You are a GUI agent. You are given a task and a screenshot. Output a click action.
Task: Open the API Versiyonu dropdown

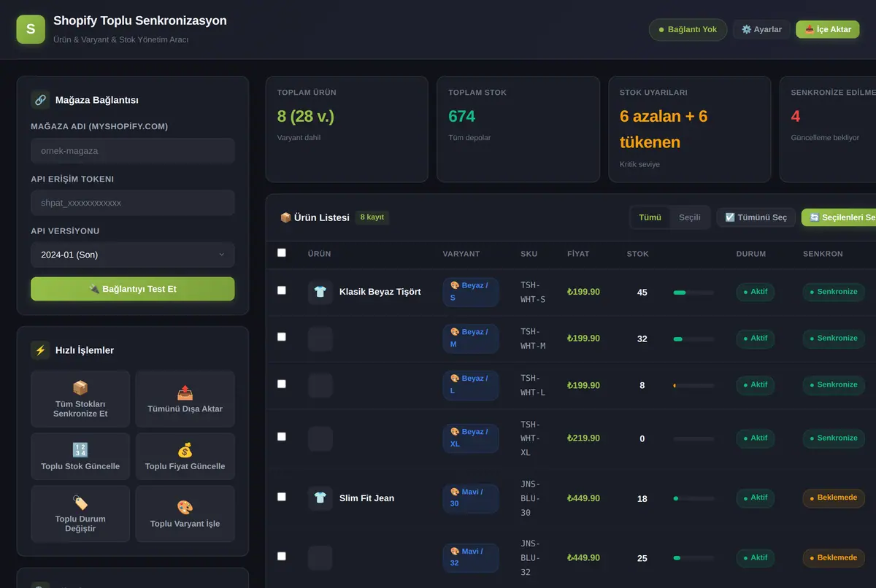133,255
